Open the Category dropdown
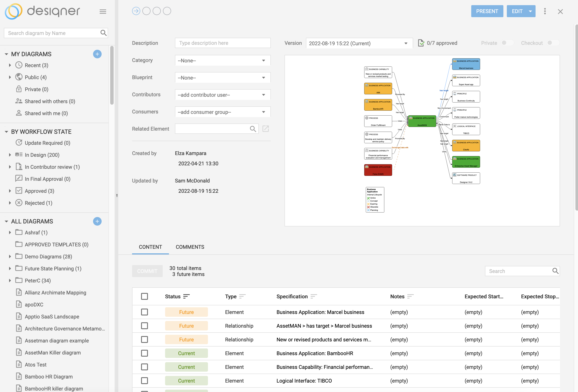The height and width of the screenshot is (392, 578). [223, 60]
